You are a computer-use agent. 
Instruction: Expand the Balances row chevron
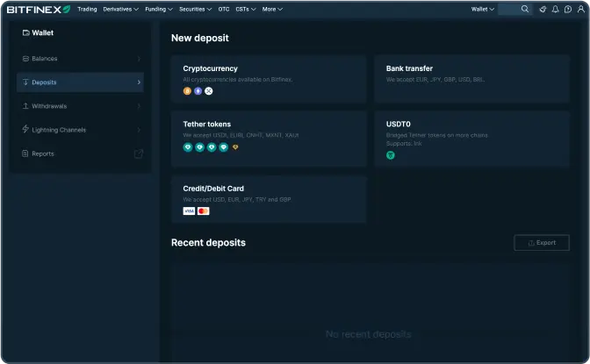coord(139,59)
